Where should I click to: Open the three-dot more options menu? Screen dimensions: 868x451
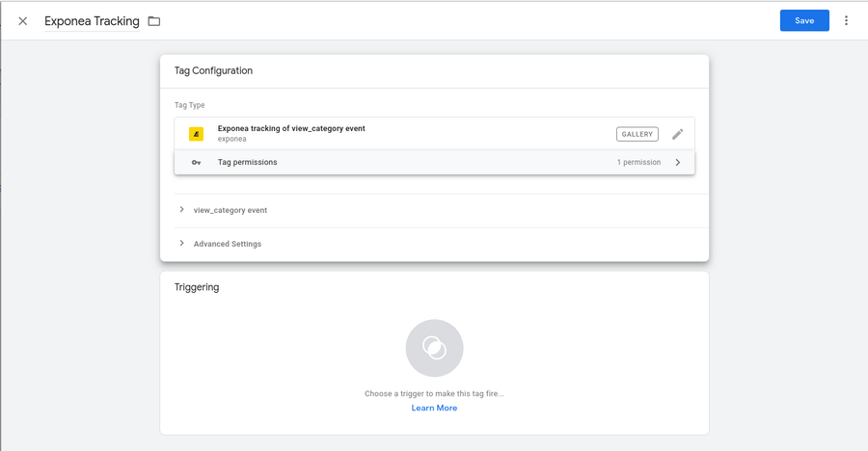[x=846, y=20]
